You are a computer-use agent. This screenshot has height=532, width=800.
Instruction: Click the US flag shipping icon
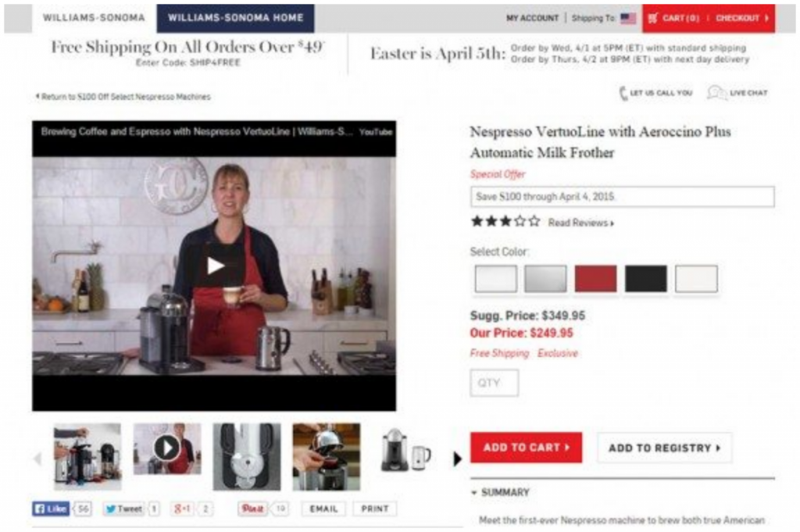pos(628,19)
